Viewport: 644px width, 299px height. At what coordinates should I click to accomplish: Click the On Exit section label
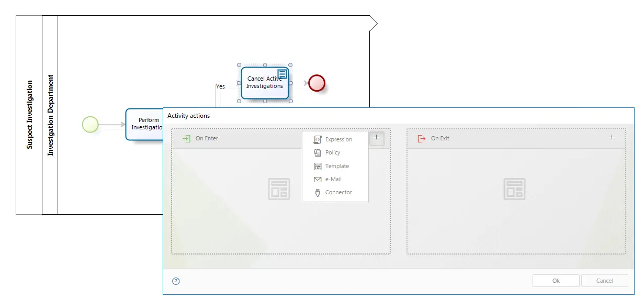tap(440, 138)
